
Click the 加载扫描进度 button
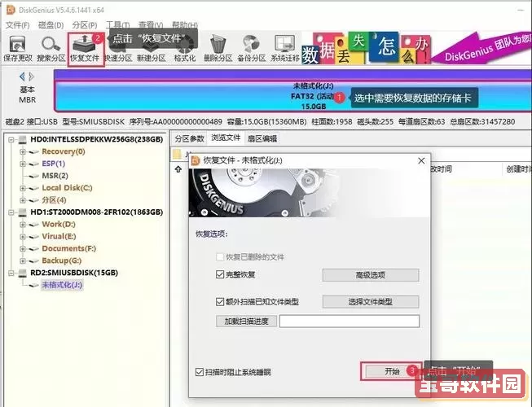click(x=246, y=322)
